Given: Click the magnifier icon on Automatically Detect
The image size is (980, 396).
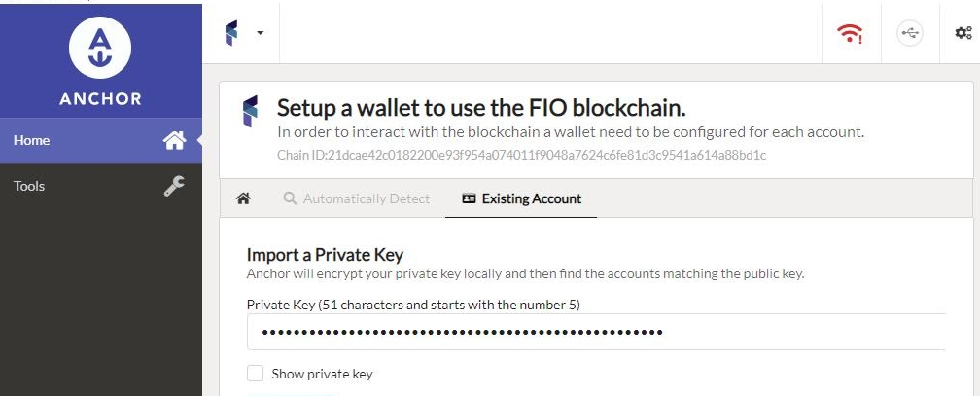Looking at the screenshot, I should pyautogui.click(x=290, y=198).
